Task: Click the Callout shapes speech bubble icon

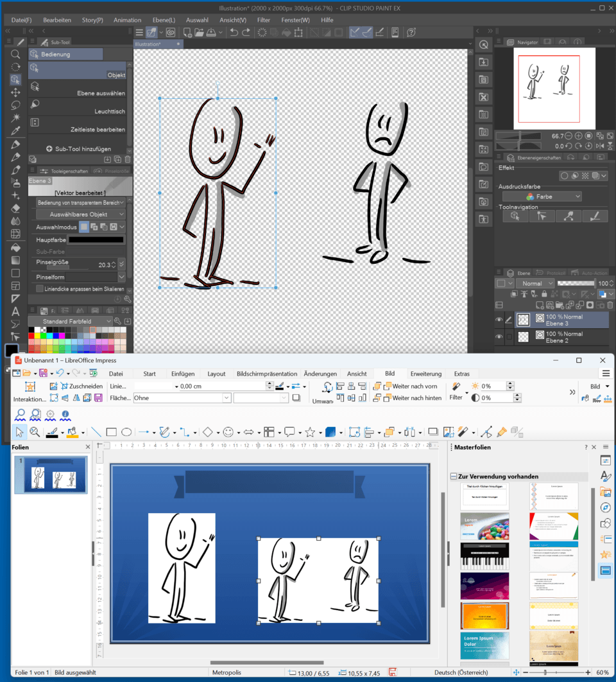Action: click(x=289, y=432)
